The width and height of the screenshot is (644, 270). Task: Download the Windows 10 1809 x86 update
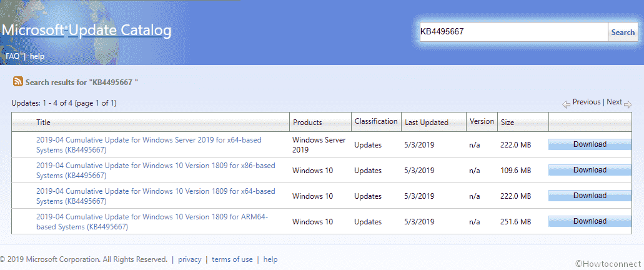click(x=590, y=170)
